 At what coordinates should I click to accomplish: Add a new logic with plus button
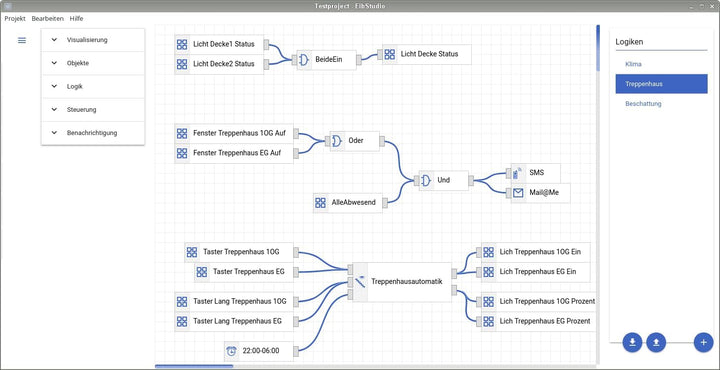(x=703, y=342)
